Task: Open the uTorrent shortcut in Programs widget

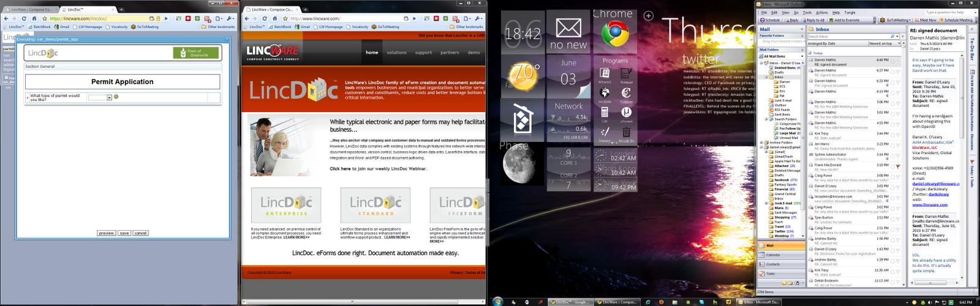Action: (x=626, y=114)
